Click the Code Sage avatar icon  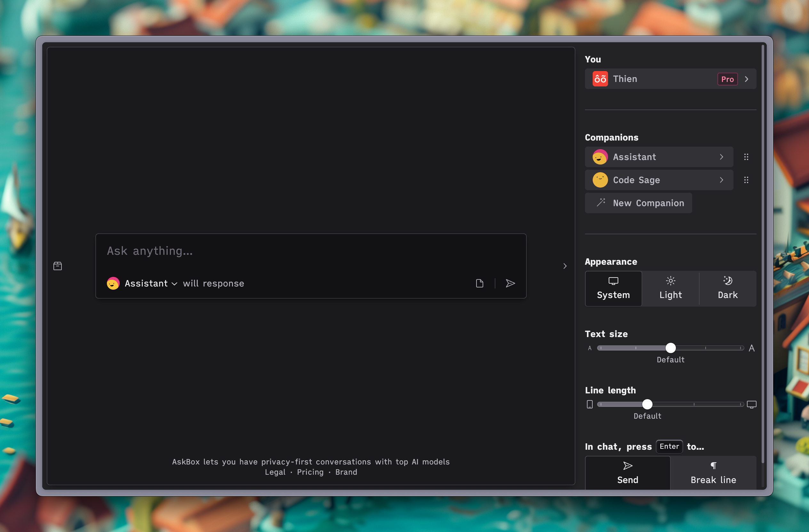tap(600, 180)
